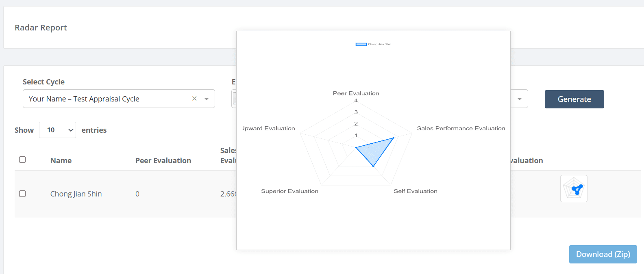Open radar chart thumbnail for Chong Jian Shin
Image resolution: width=644 pixels, height=274 pixels.
pos(574,188)
